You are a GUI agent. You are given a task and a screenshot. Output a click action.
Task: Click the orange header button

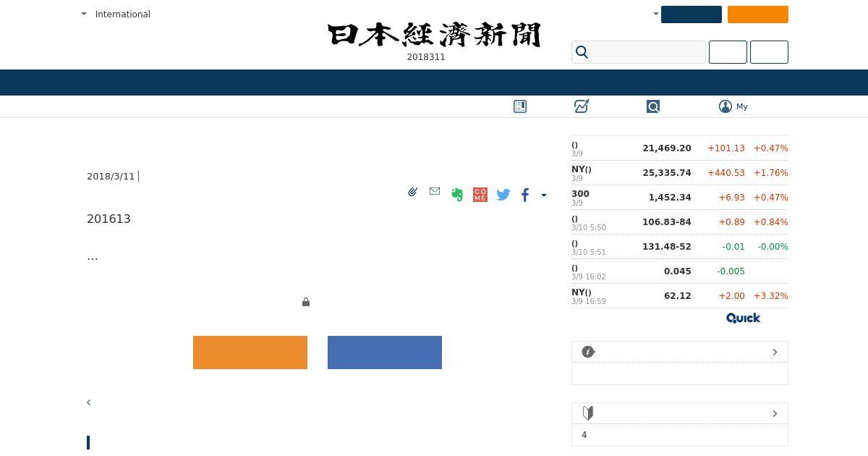coord(758,14)
